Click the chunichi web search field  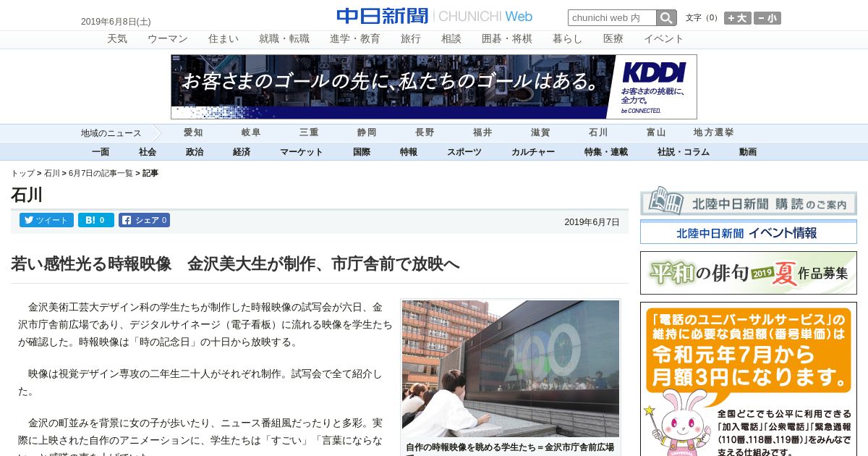(612, 17)
